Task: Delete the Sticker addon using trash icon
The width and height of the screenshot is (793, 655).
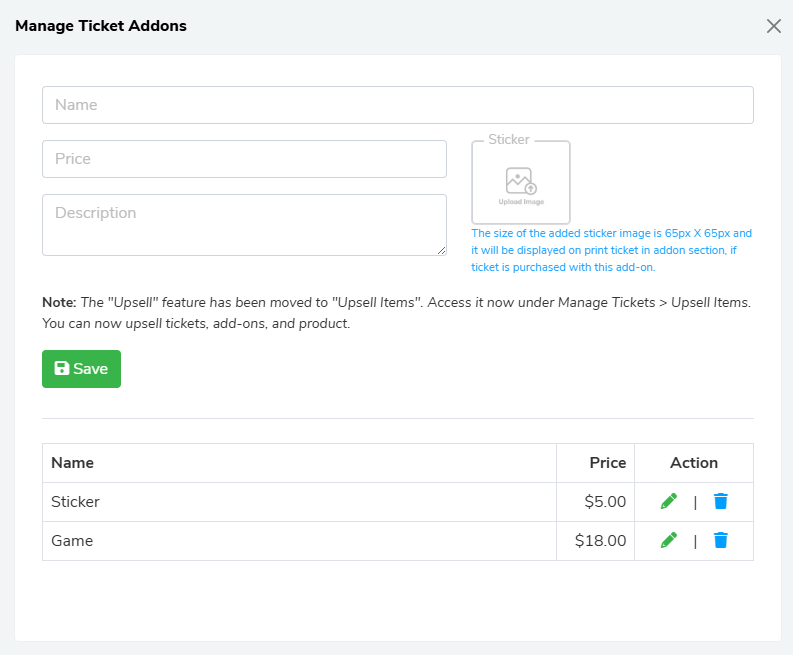Action: point(720,501)
